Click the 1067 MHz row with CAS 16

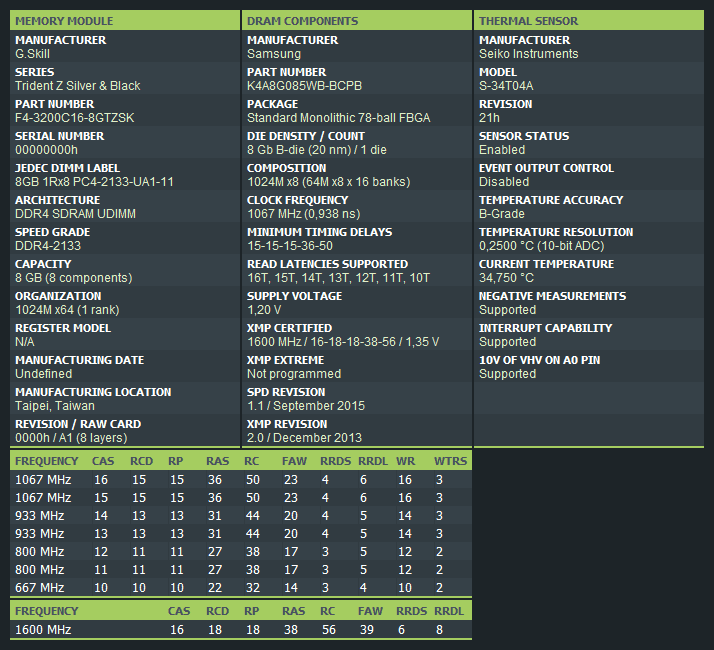click(241, 480)
